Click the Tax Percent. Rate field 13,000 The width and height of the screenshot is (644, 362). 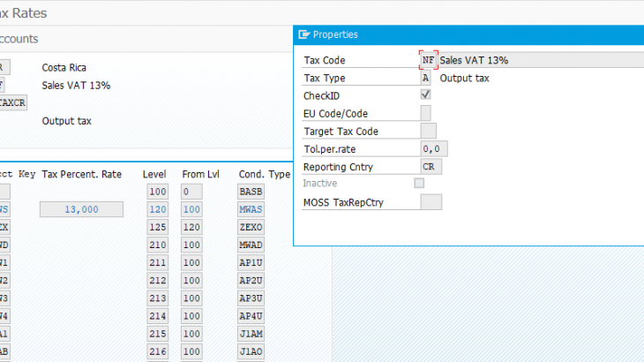[x=82, y=209]
